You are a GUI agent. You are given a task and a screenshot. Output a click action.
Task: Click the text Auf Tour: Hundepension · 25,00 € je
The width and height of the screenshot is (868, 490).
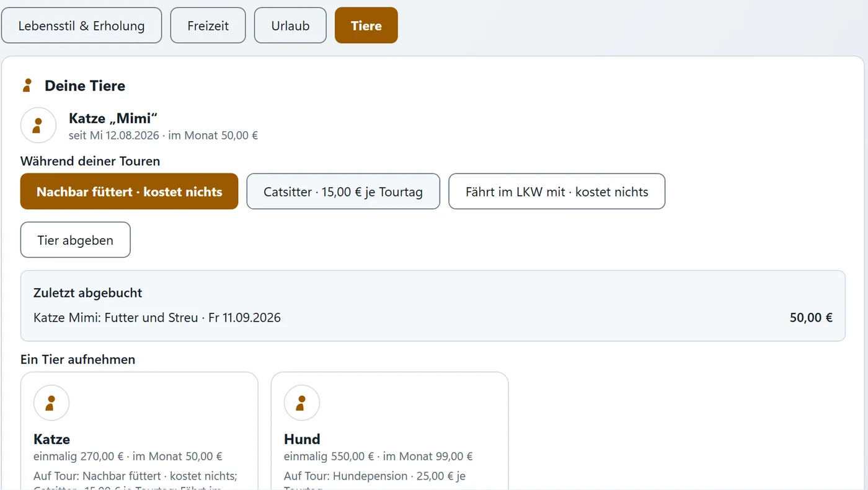coord(374,476)
